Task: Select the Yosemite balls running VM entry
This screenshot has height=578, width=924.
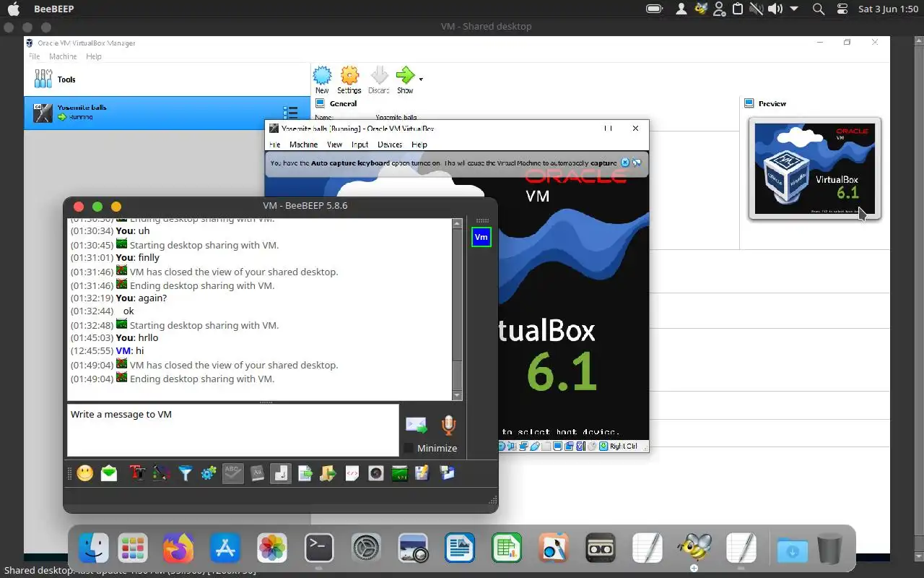Action: point(167,113)
